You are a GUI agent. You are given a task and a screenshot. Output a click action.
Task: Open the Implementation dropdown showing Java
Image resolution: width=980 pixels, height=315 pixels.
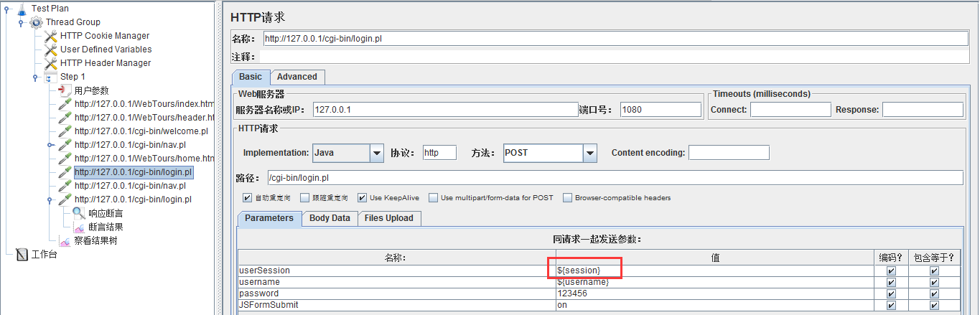coord(377,153)
